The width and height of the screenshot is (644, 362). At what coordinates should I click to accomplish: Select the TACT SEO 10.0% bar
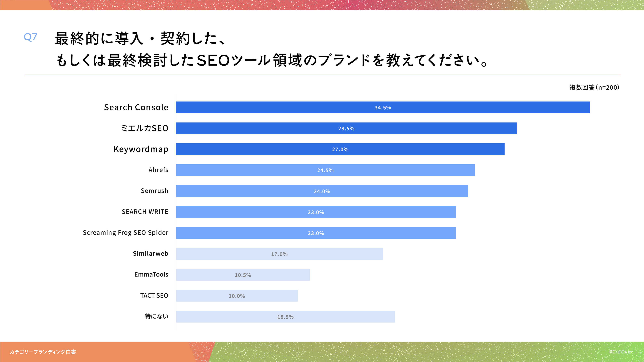coord(236,296)
